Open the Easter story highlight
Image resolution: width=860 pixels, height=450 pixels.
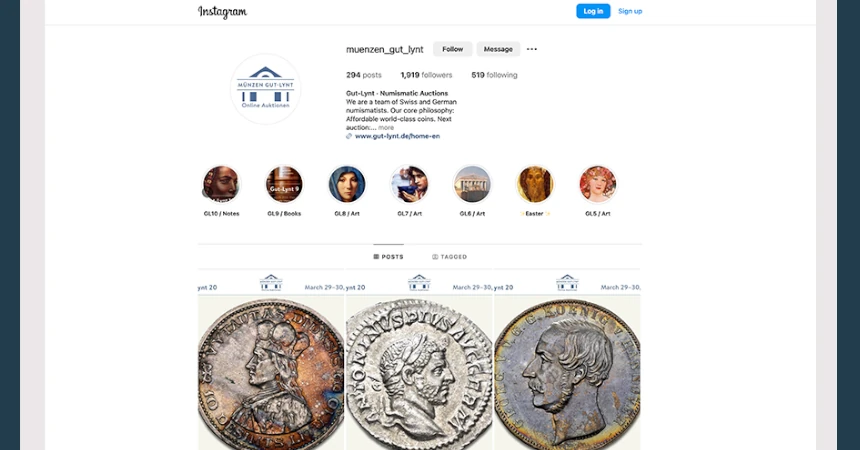[535, 184]
